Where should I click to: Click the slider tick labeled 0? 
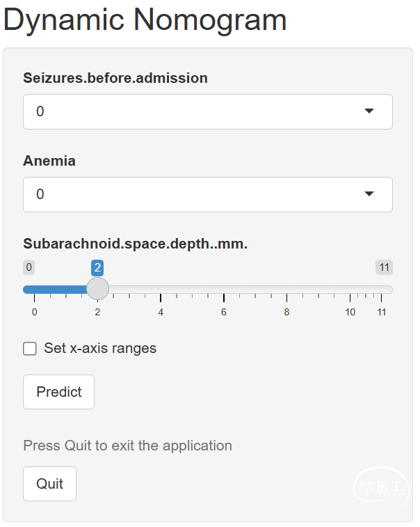tap(34, 313)
